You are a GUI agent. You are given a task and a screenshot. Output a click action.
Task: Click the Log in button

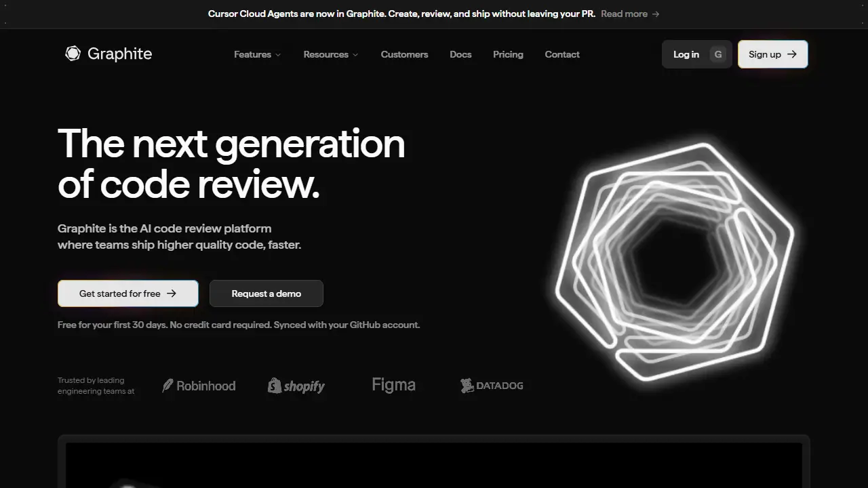(697, 54)
